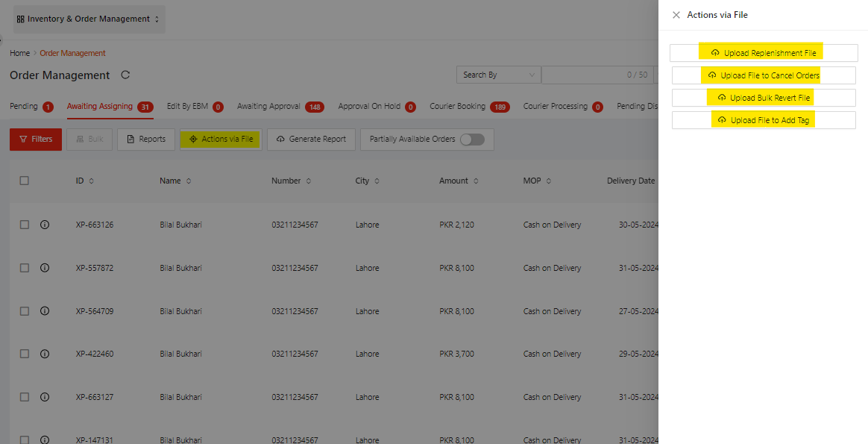Click Upload Replenishment File button
868x444 pixels.
click(x=763, y=53)
